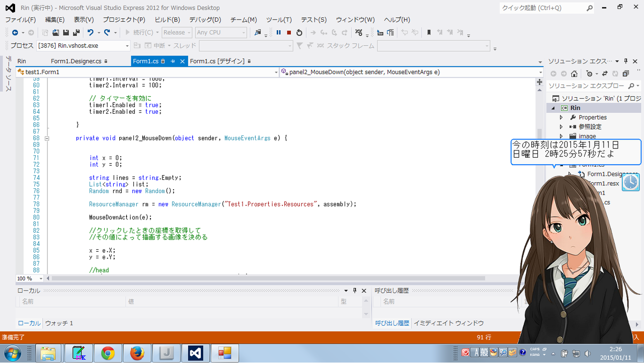Click the pin icon on Form1.cs tab
This screenshot has height=363, width=644.
pyautogui.click(x=173, y=61)
